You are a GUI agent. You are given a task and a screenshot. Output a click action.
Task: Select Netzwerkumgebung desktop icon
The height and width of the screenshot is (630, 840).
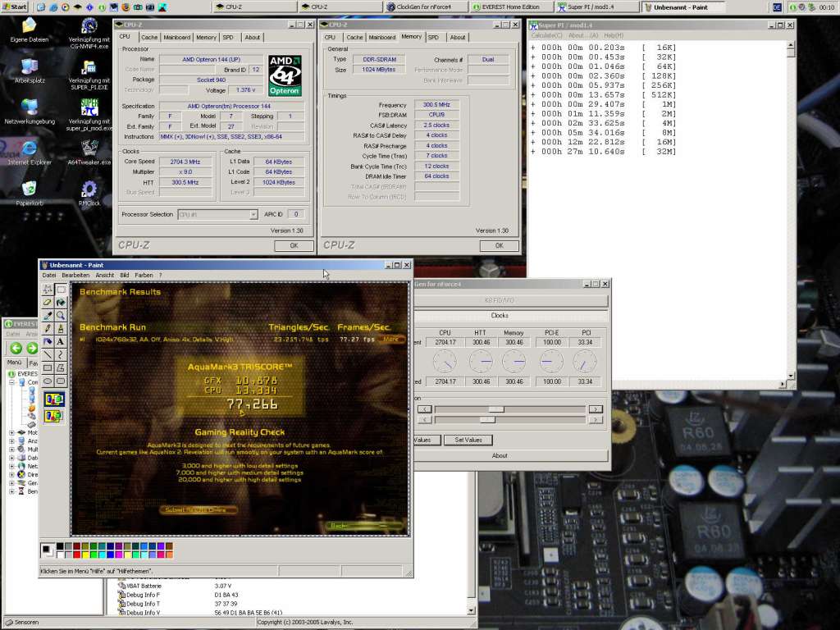(x=29, y=112)
